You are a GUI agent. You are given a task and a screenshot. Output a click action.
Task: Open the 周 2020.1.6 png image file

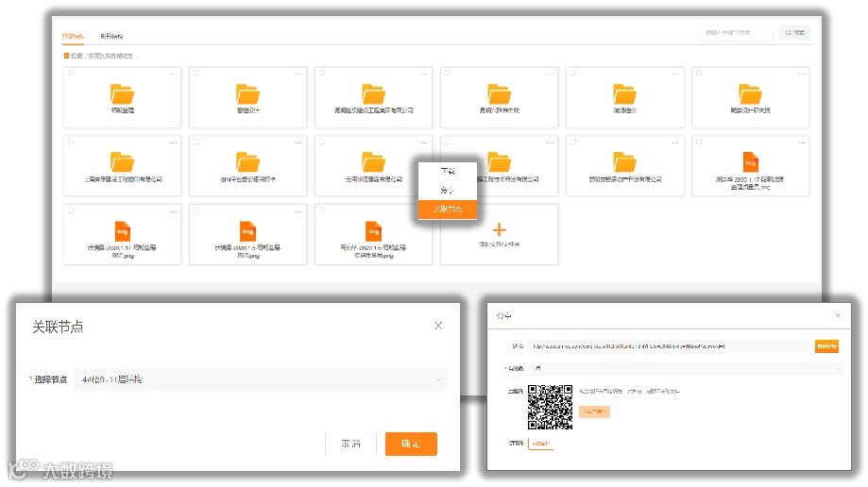pyautogui.click(x=374, y=231)
